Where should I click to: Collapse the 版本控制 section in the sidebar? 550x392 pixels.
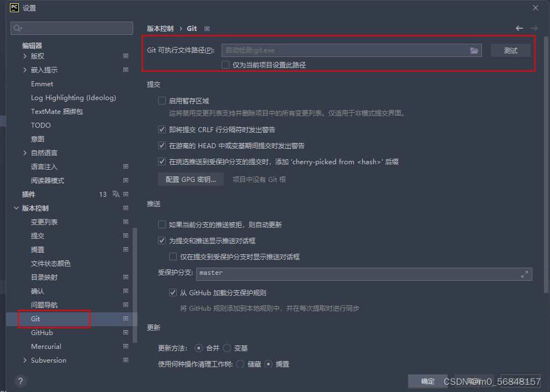pyautogui.click(x=17, y=208)
